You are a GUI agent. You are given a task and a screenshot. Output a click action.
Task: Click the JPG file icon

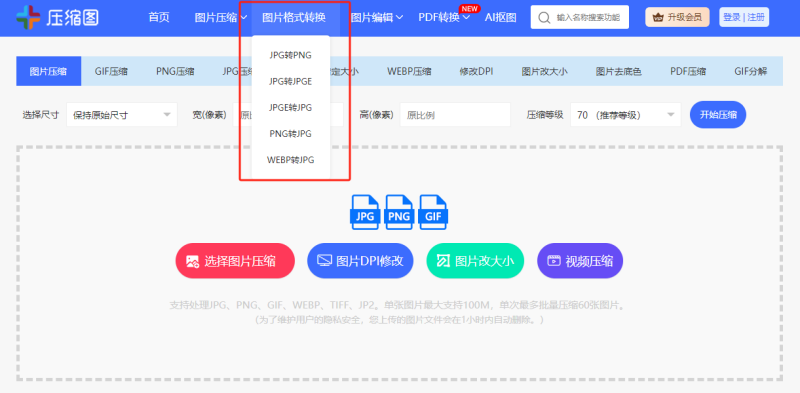point(365,212)
